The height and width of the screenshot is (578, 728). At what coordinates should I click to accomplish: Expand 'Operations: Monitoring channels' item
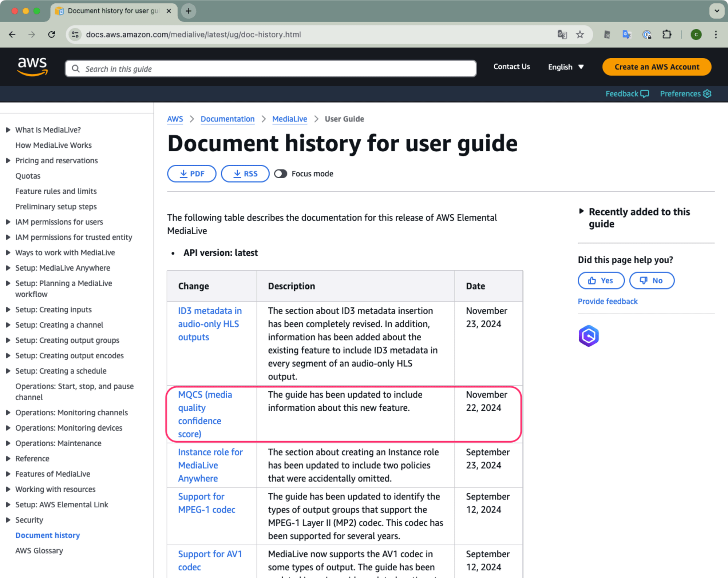point(8,412)
